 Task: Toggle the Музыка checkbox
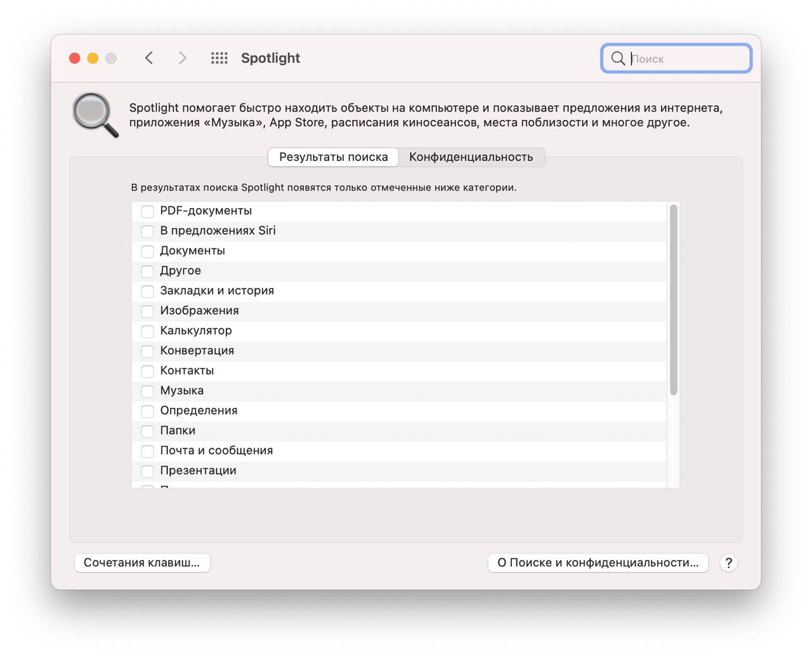click(147, 391)
